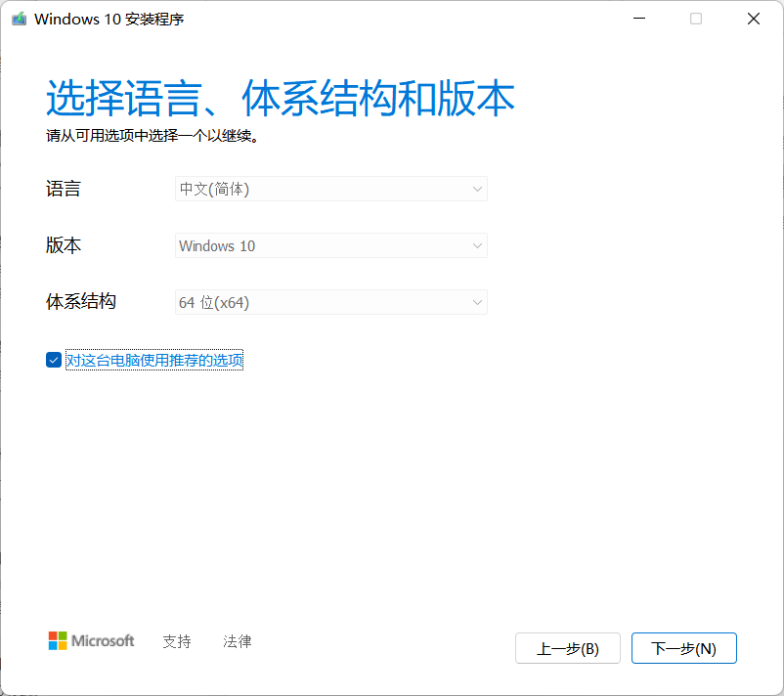Click the 下一步(N) button
The image size is (784, 696).
tap(683, 648)
